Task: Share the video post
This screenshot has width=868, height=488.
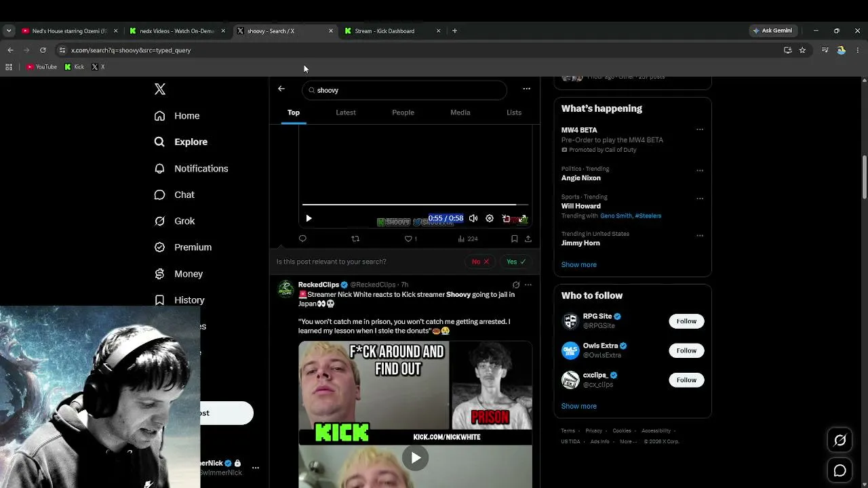Action: [528, 239]
